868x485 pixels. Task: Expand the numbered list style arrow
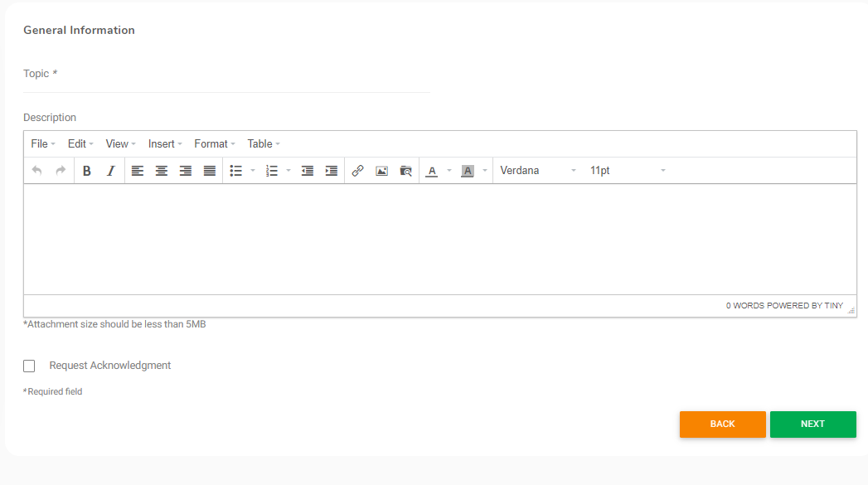click(x=289, y=171)
